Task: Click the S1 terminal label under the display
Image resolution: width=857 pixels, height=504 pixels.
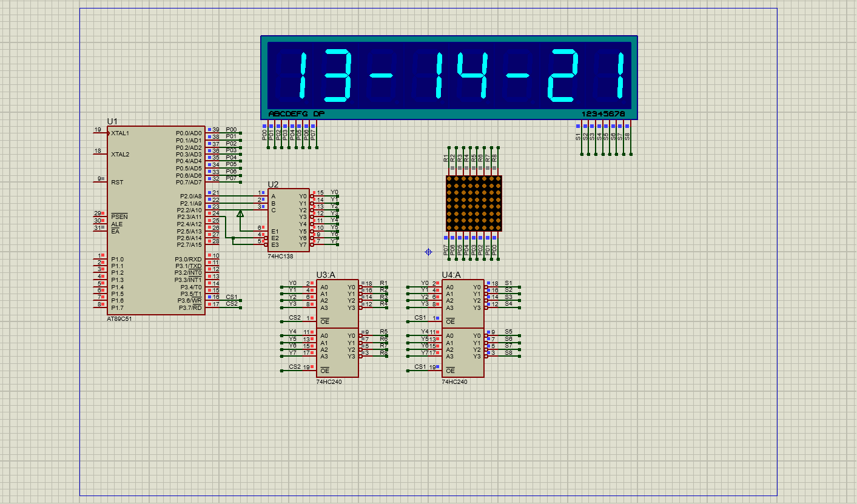Action: click(x=577, y=136)
